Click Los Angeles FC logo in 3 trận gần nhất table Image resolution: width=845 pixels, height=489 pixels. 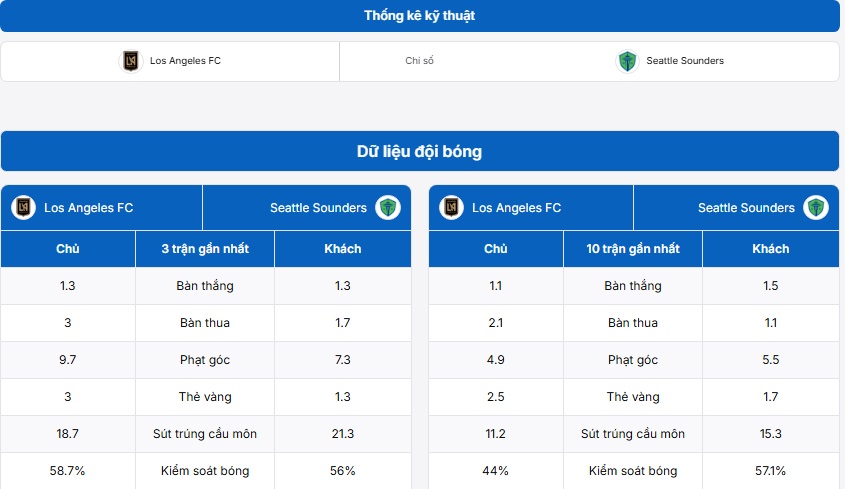23,208
